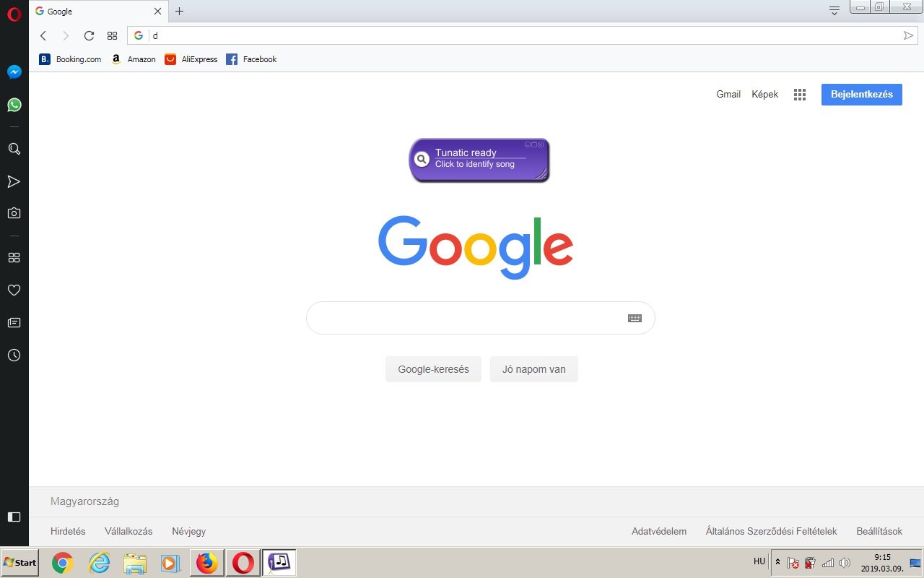924x578 pixels.
Task: Click the Google-keresés button
Action: click(x=433, y=369)
